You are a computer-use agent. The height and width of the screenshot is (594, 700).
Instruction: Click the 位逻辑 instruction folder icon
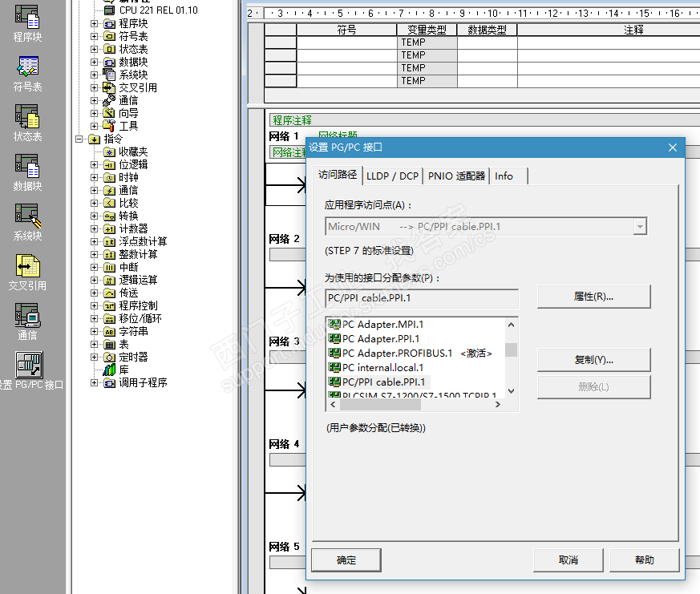pos(109,164)
